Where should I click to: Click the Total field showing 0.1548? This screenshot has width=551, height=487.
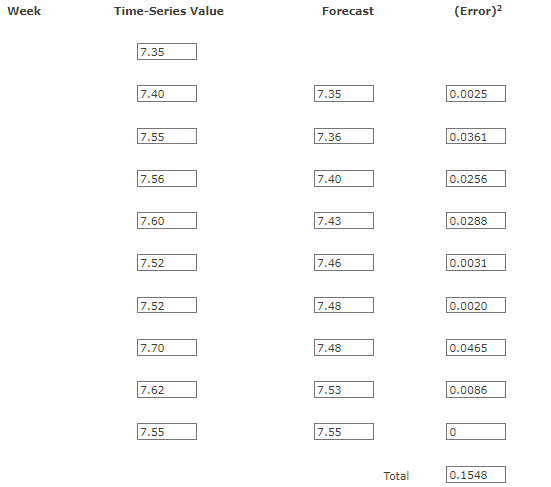(x=476, y=475)
